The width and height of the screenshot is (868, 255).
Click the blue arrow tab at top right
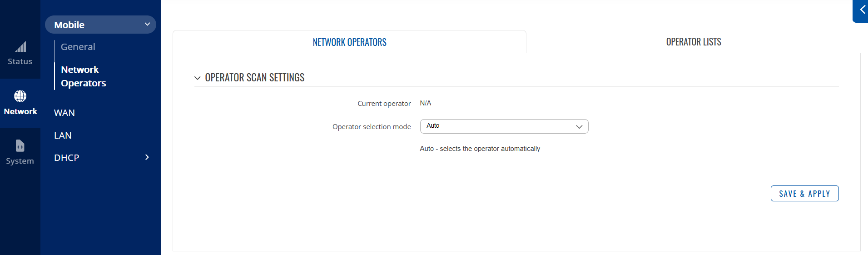[861, 10]
